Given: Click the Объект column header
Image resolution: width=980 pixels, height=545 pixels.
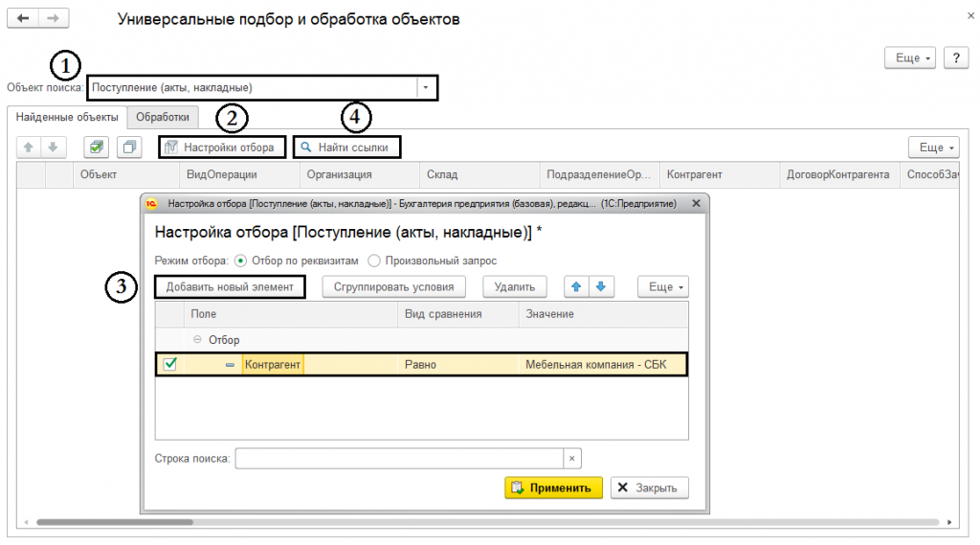Looking at the screenshot, I should coord(126,174).
